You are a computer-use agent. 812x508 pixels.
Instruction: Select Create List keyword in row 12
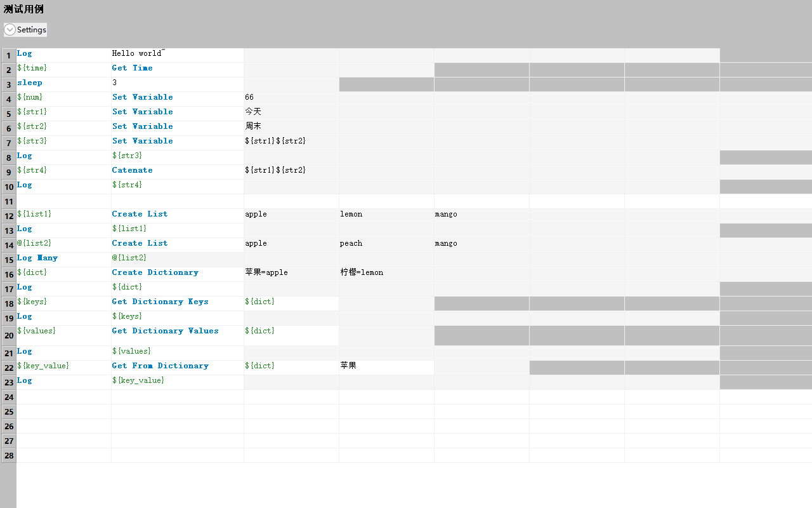click(178, 216)
